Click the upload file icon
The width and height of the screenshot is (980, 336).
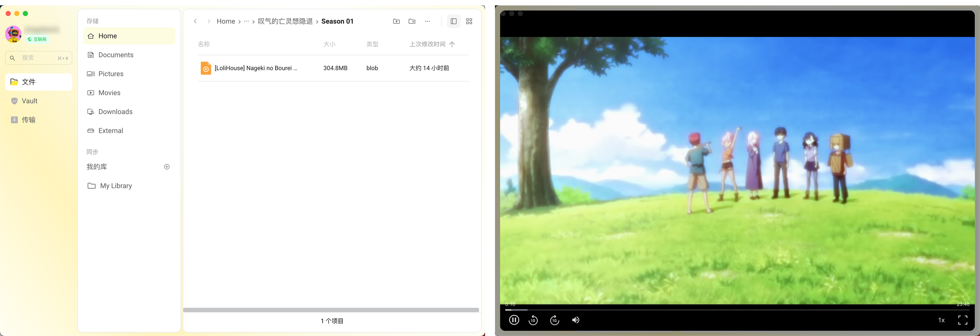[396, 21]
